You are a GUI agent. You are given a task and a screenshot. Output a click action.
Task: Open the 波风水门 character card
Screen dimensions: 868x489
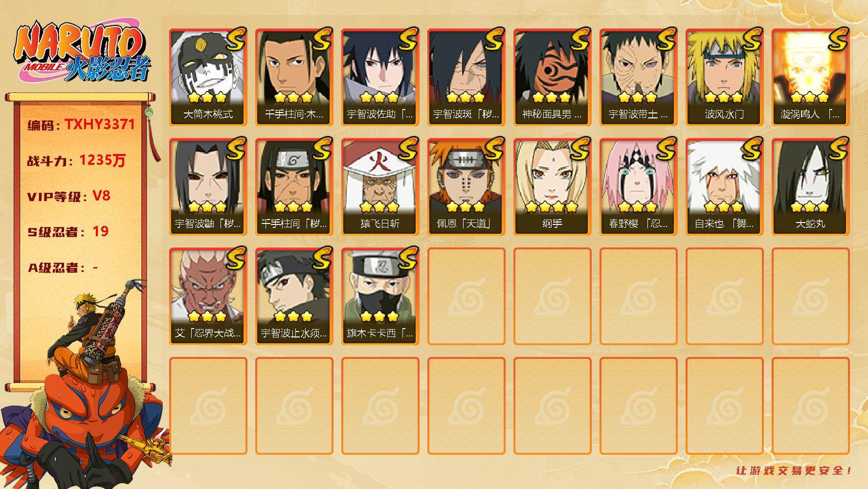(x=724, y=77)
